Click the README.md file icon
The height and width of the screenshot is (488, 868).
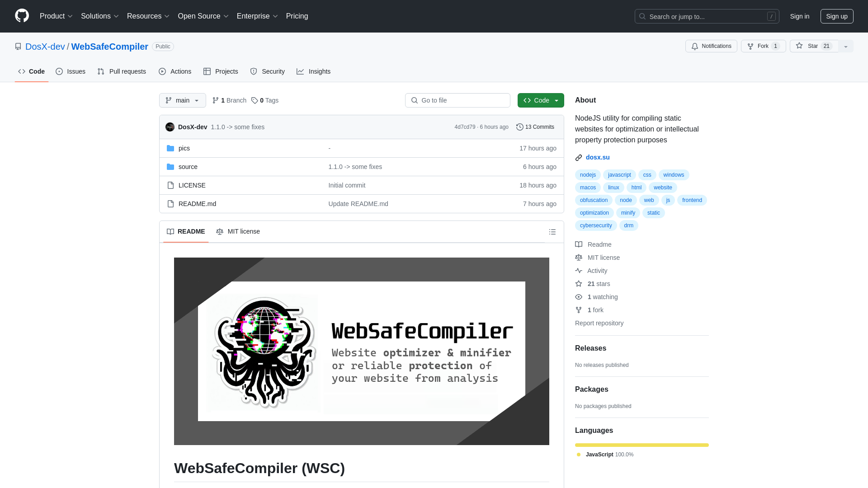(170, 204)
